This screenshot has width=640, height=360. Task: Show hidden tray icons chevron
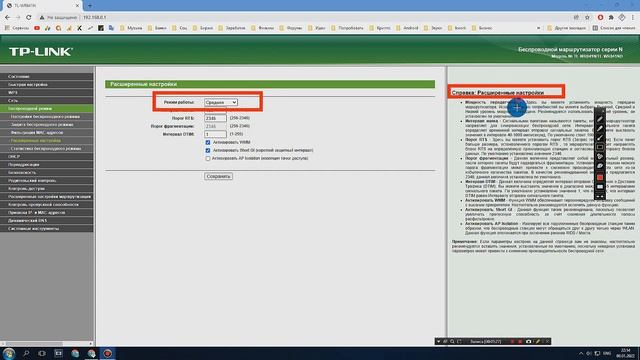581,353
